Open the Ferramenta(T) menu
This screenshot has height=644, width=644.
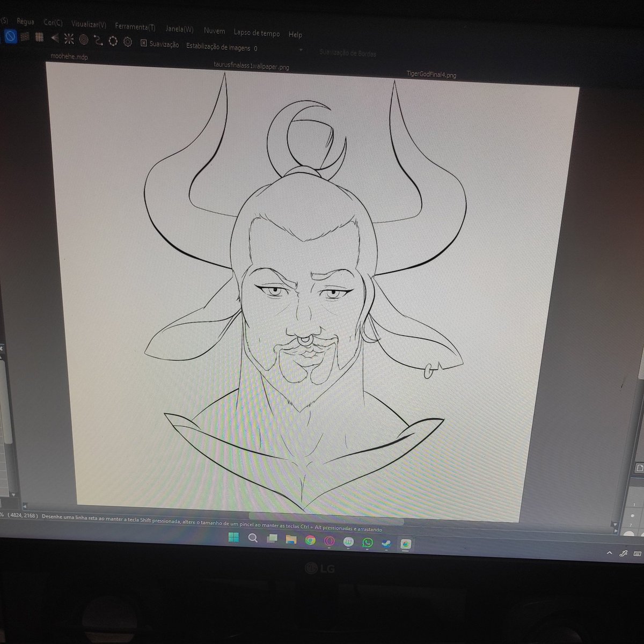(135, 27)
